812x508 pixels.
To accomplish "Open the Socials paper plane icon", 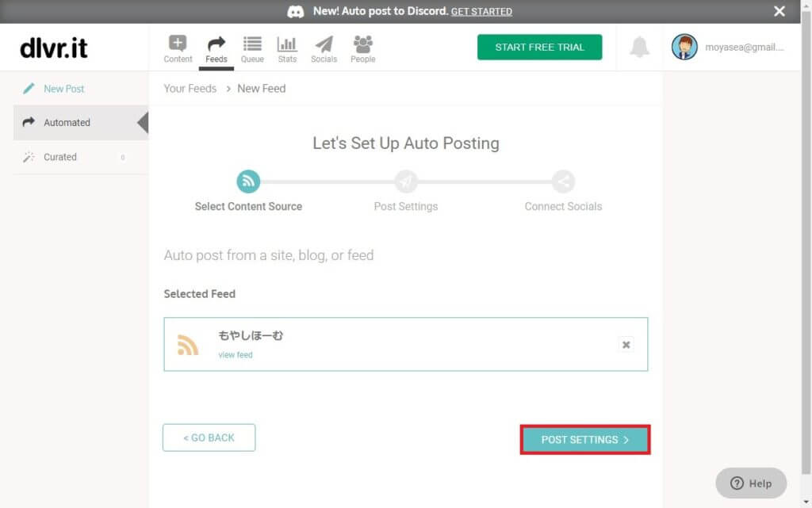I will tap(324, 44).
